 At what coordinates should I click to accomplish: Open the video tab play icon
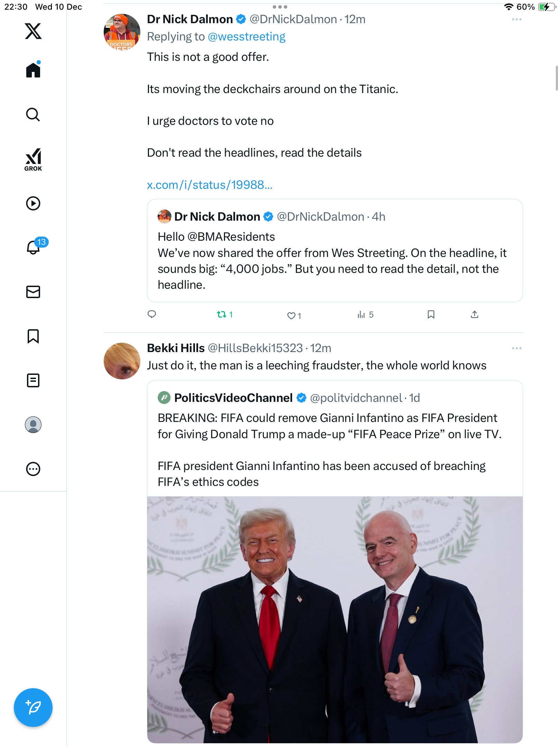[33, 203]
